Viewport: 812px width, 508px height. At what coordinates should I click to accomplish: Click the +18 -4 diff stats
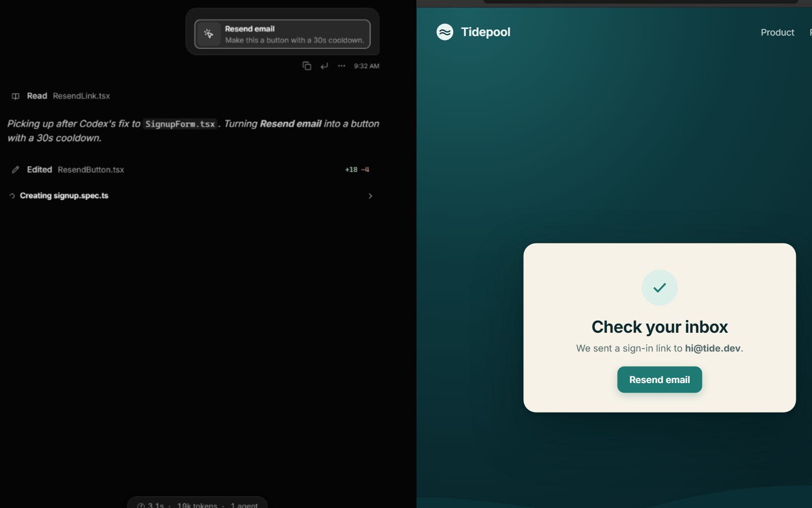pos(357,170)
